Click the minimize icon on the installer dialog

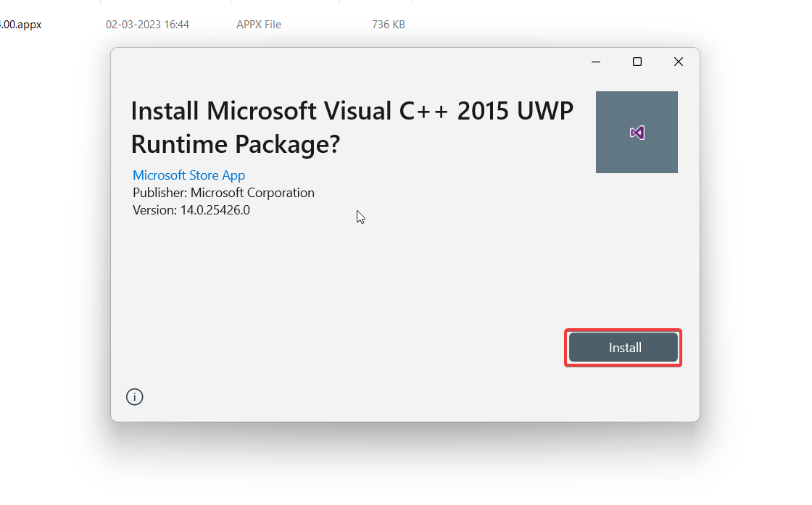(595, 62)
